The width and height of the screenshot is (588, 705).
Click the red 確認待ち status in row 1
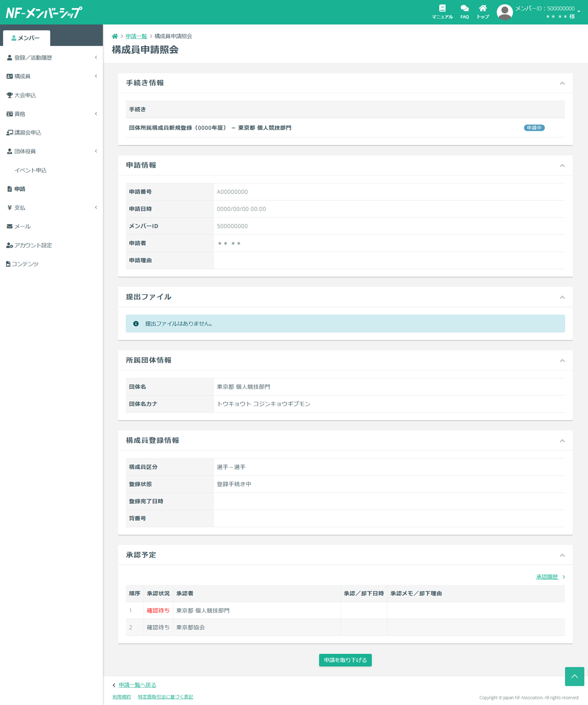(158, 611)
